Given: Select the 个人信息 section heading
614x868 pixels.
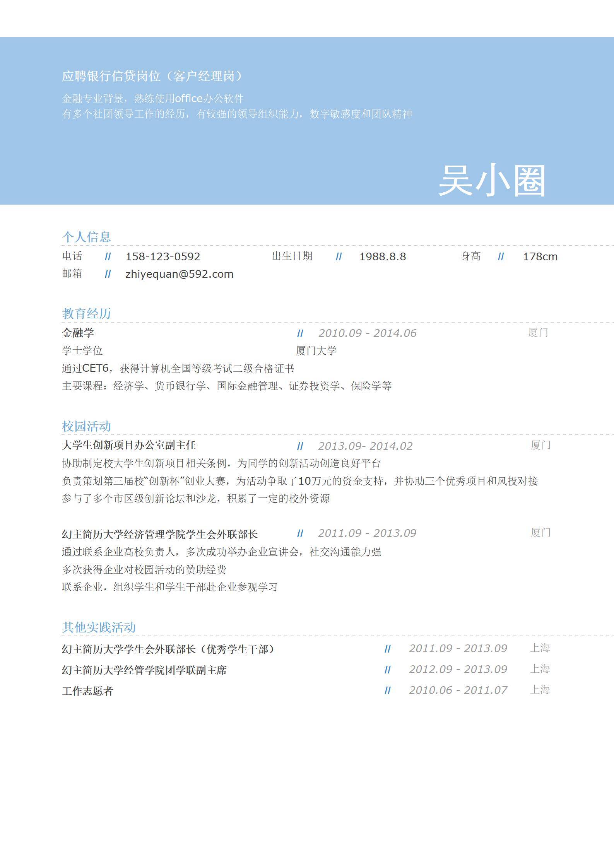Looking at the screenshot, I should click(x=86, y=237).
